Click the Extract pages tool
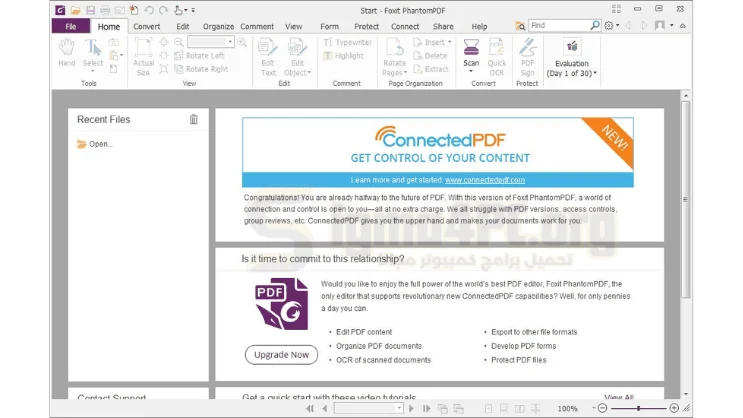Viewport: 743px width, 418px height. (x=431, y=69)
